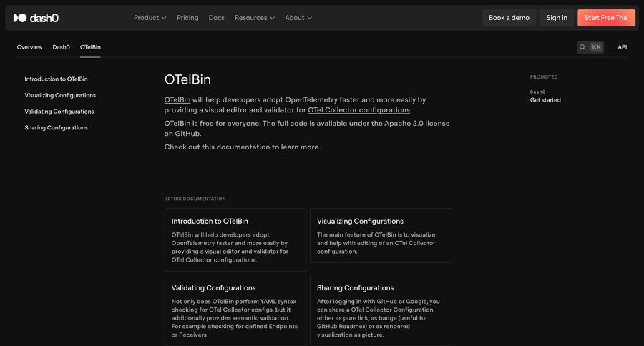The image size is (644, 346).
Task: Click the dash0 logo in header
Action: point(36,18)
